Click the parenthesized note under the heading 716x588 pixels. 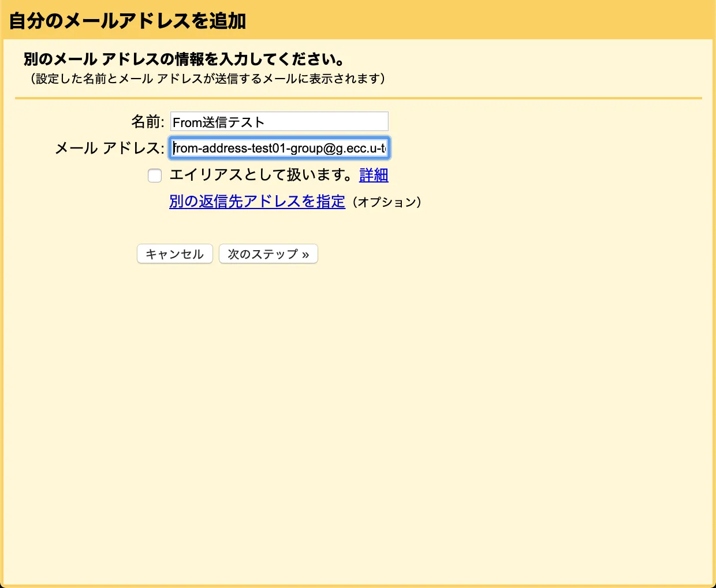click(207, 79)
